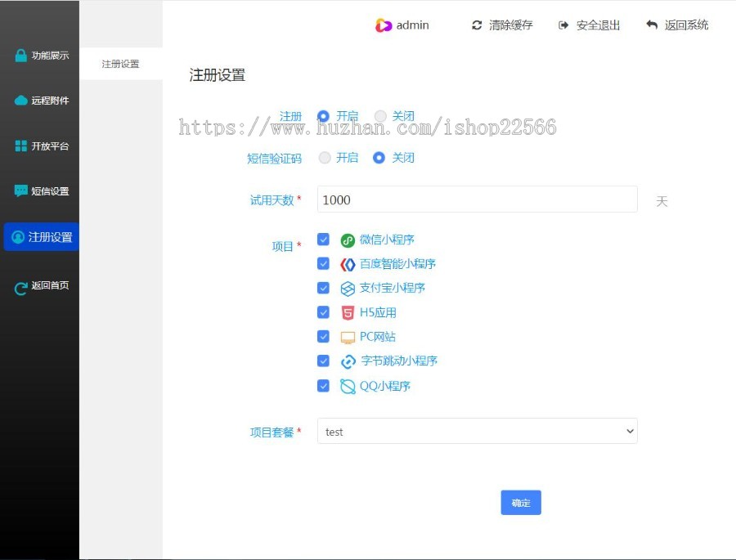This screenshot has width=736, height=560.
Task: Click the green 微信小程序 icon
Action: tap(348, 240)
